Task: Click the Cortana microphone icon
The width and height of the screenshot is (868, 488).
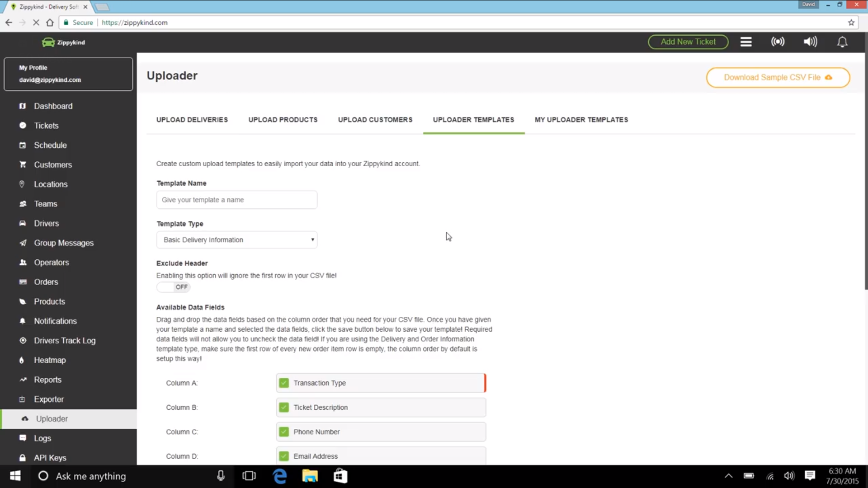Action: (221, 476)
